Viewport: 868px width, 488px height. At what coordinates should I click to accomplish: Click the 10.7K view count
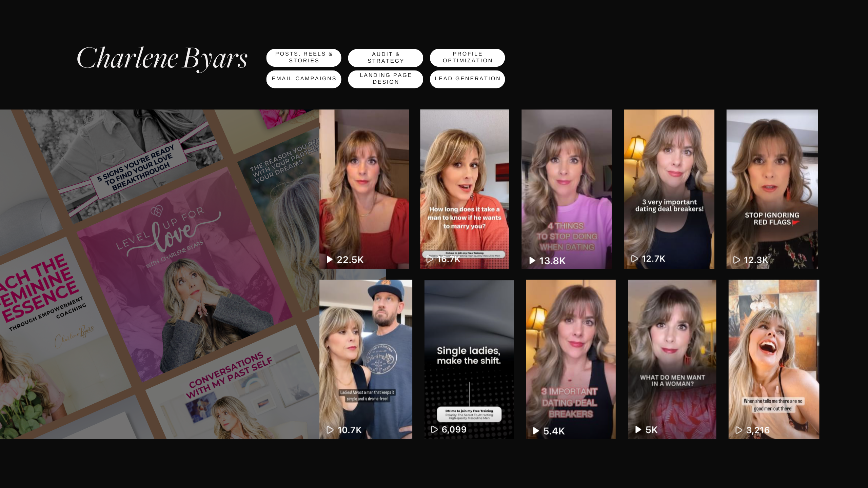pos(350,430)
